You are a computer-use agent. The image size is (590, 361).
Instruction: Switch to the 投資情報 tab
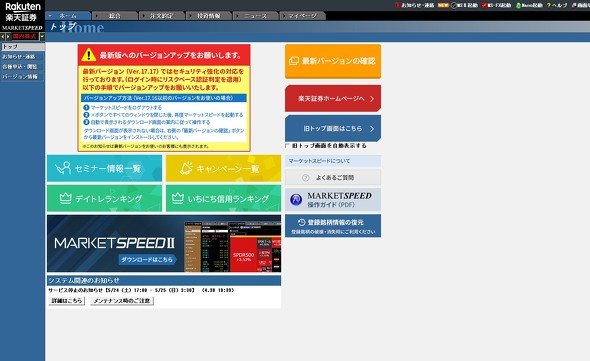pos(208,15)
